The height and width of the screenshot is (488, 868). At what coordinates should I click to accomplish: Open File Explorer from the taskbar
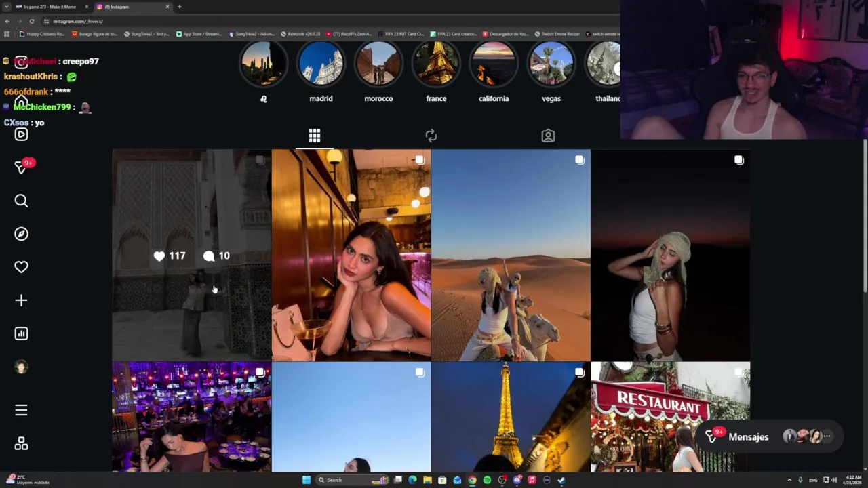pos(427,480)
